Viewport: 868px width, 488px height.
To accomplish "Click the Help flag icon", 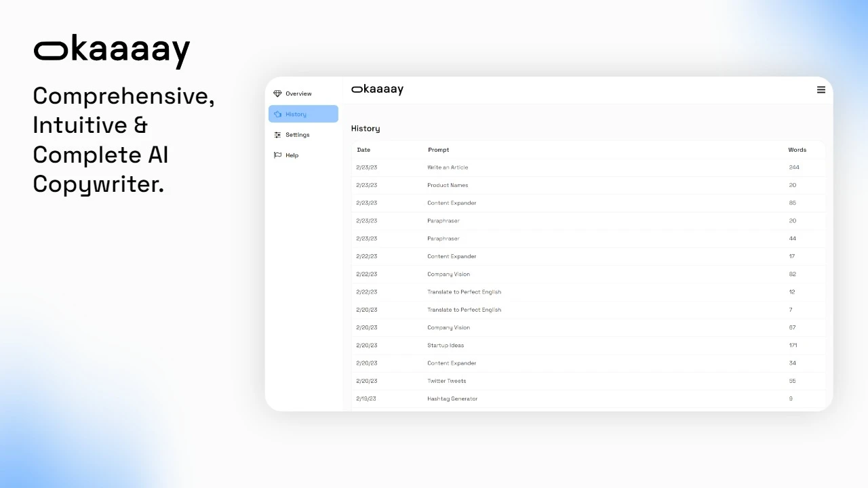I will [x=277, y=155].
